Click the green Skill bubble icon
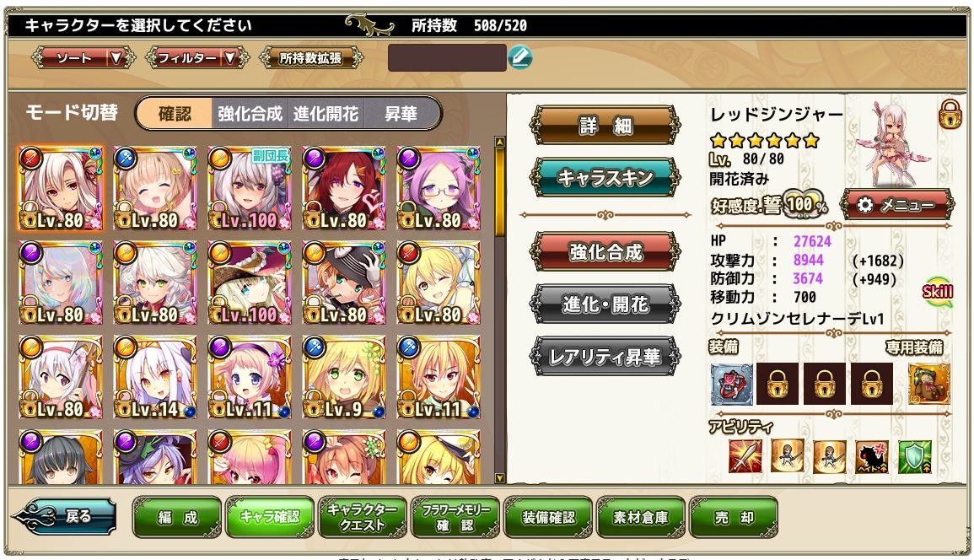 coord(938,292)
